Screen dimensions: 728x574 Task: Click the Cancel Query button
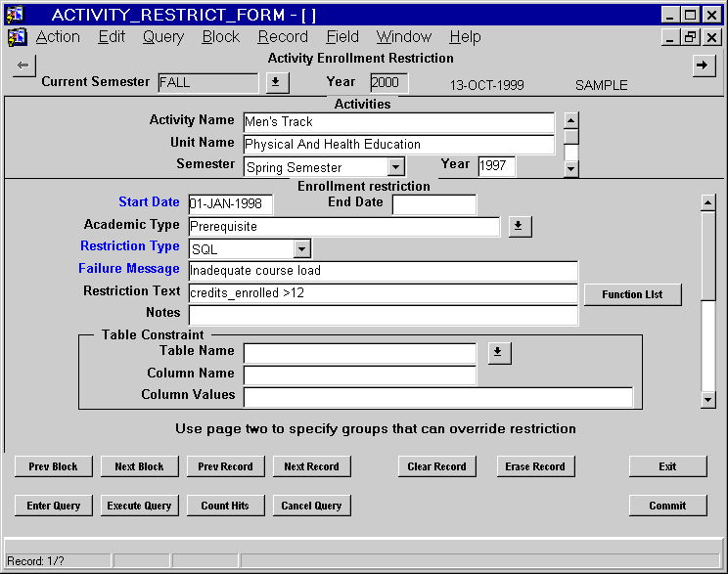[x=311, y=506]
